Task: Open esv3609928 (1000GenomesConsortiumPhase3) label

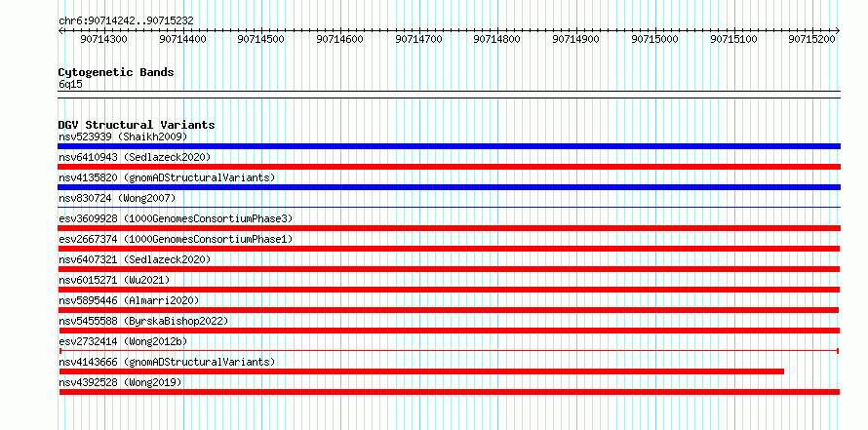Action: click(176, 218)
